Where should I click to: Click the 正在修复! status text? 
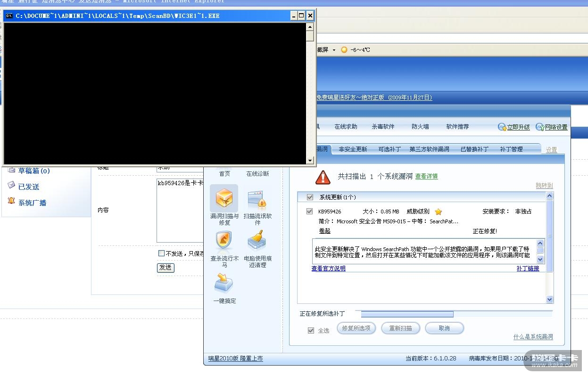pyautogui.click(x=485, y=231)
